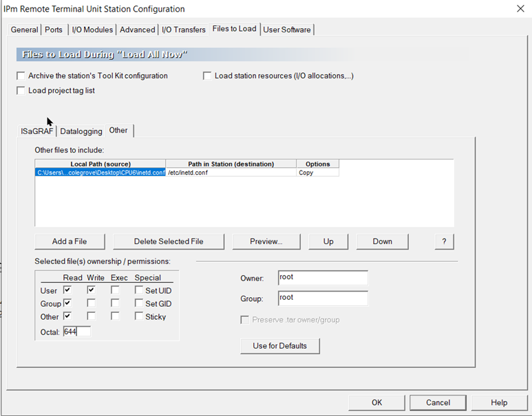Open the I/O Modules tab

tap(92, 30)
